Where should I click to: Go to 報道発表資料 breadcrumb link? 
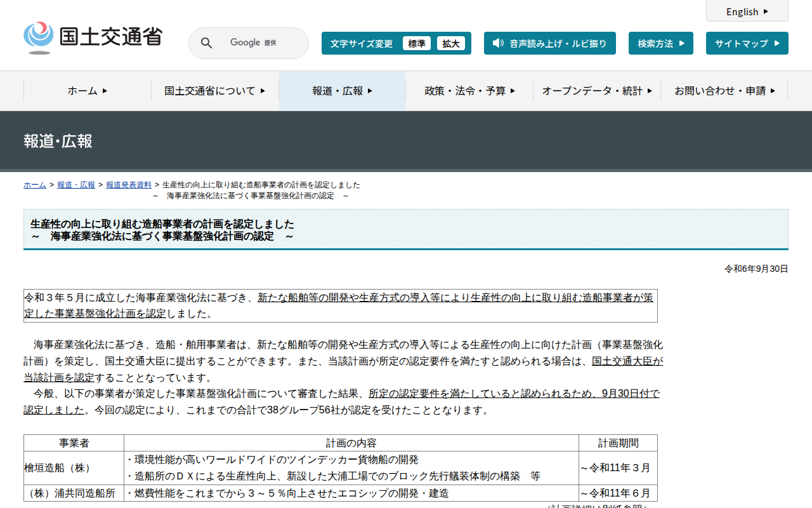(129, 185)
